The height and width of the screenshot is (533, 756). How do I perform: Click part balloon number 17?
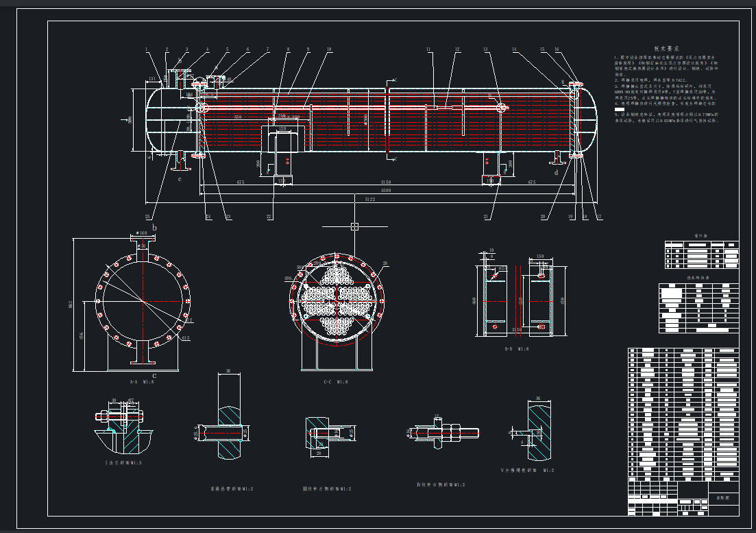coord(599,217)
